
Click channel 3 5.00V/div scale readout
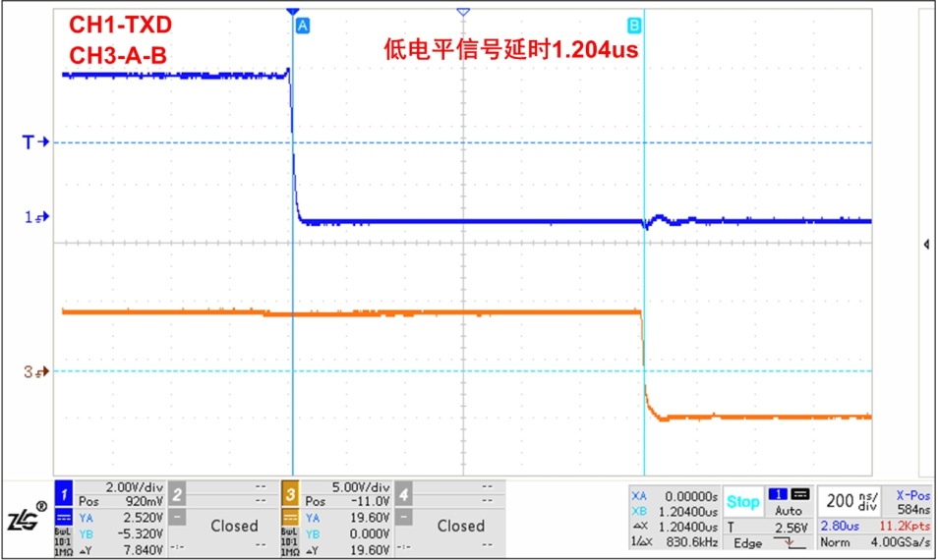point(360,487)
